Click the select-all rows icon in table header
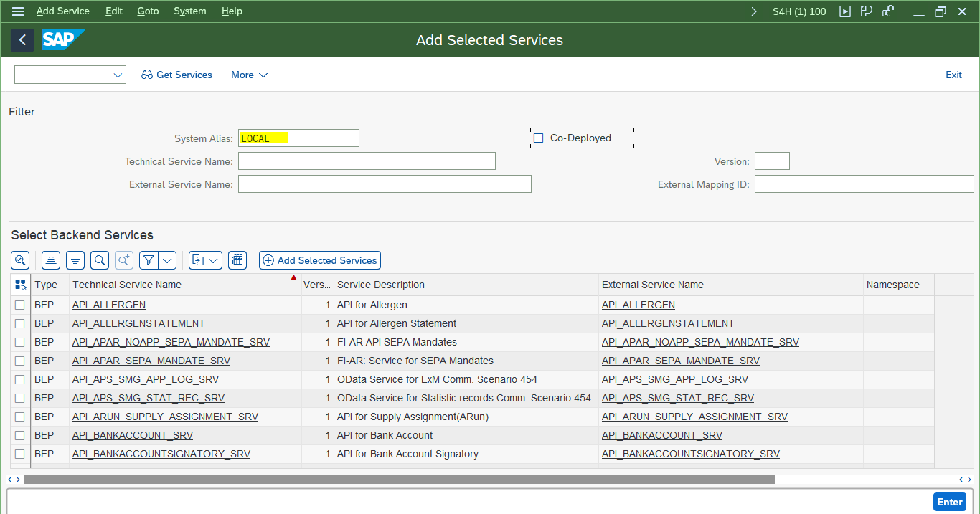The height and width of the screenshot is (514, 980). [20, 285]
